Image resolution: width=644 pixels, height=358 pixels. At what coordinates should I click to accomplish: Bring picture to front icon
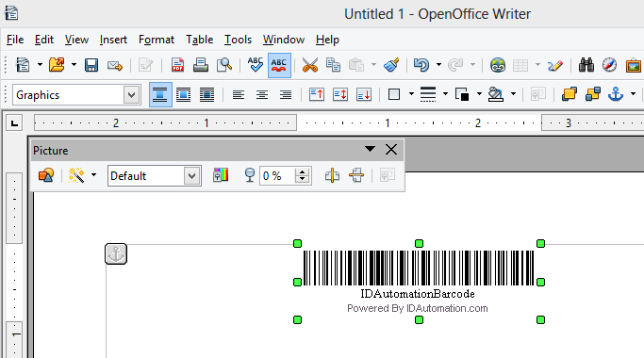570,95
